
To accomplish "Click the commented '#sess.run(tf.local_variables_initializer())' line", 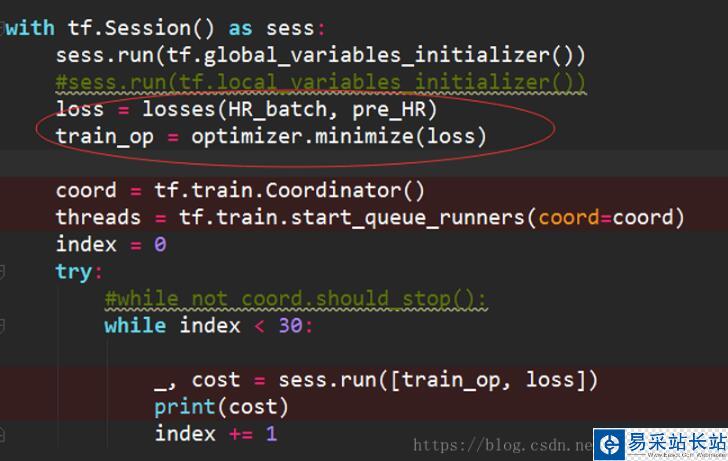I will [320, 83].
